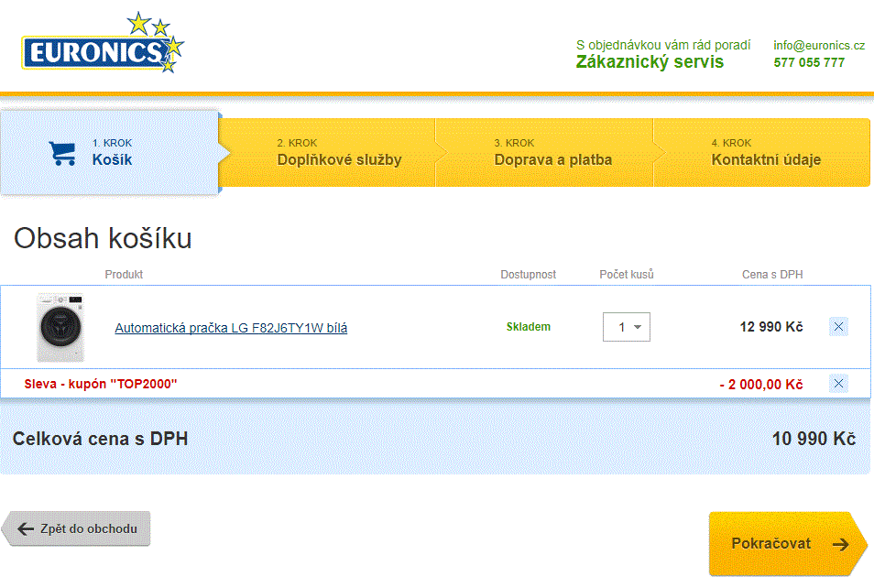Open the quantity dropdown for the product
This screenshot has width=874, height=588.
pos(627,327)
